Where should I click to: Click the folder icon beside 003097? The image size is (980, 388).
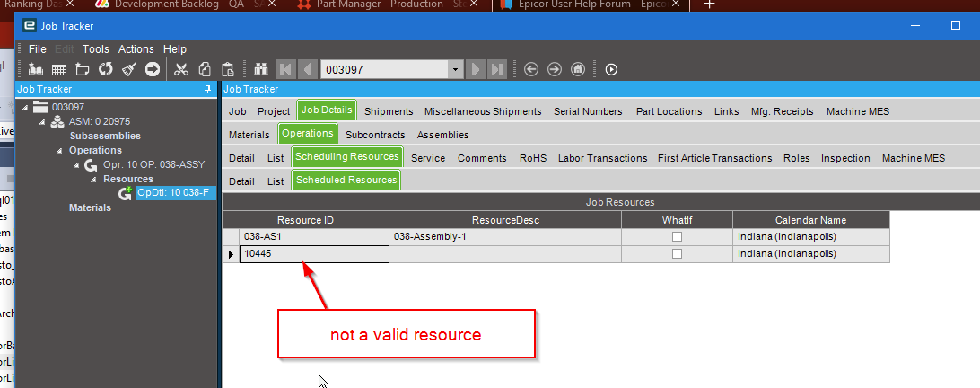[x=40, y=107]
